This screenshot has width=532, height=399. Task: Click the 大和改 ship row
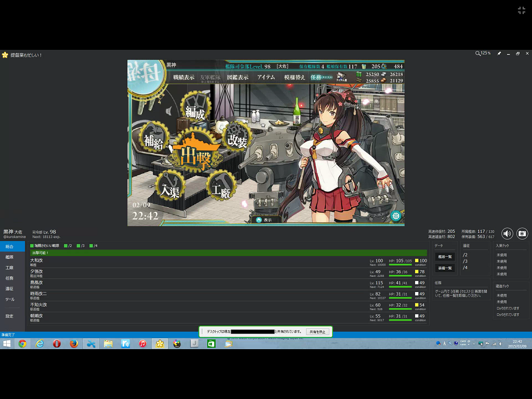point(229,262)
